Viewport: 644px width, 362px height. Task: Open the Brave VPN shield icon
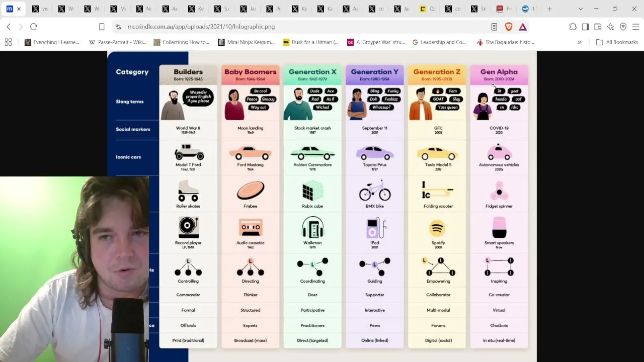click(623, 27)
